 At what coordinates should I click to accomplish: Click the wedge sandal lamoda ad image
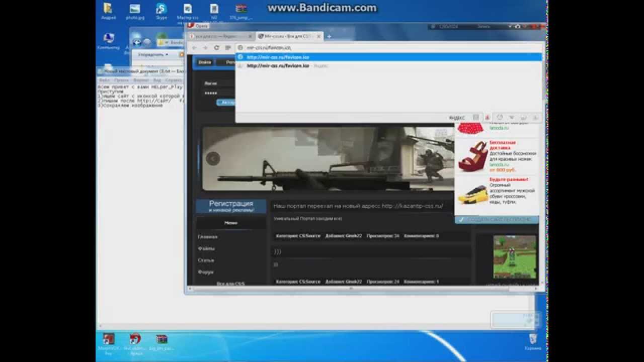472,157
